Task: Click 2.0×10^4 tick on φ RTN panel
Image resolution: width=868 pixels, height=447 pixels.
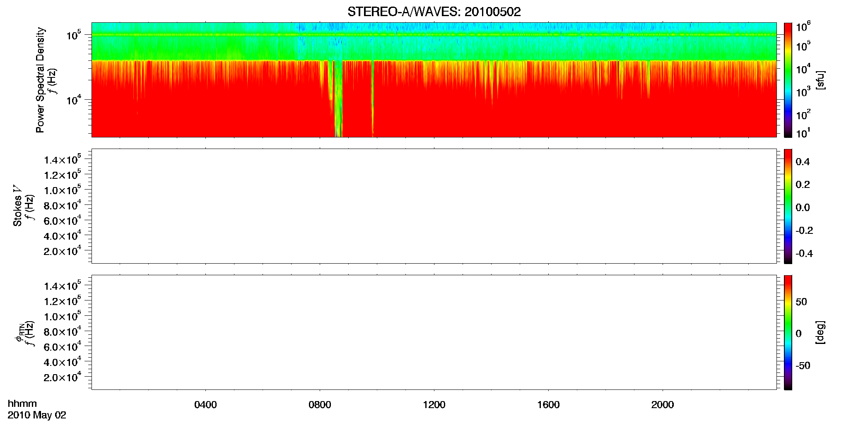Action: click(x=63, y=377)
